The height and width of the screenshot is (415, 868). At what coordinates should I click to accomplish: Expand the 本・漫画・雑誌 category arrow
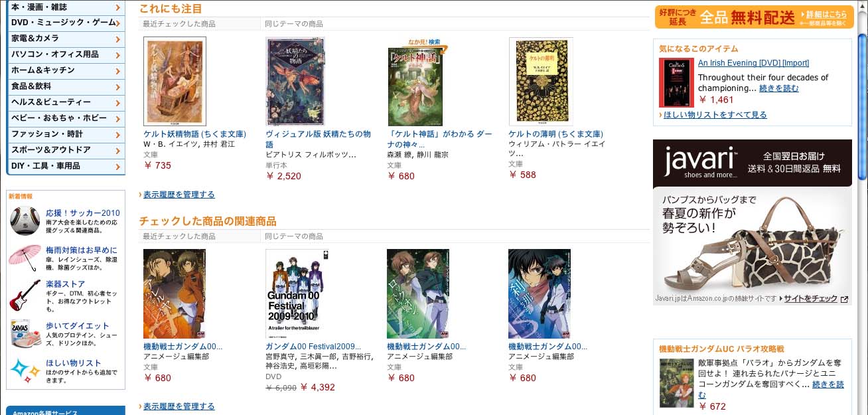pos(117,7)
